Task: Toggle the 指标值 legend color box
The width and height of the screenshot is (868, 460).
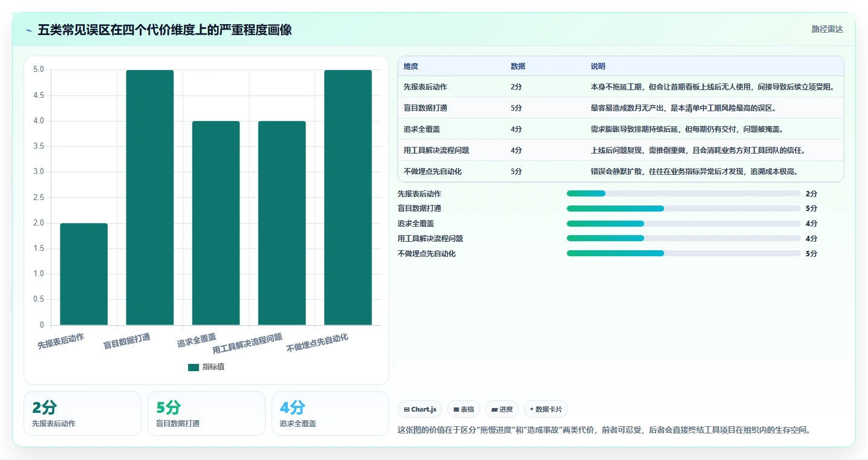Action: (x=194, y=367)
